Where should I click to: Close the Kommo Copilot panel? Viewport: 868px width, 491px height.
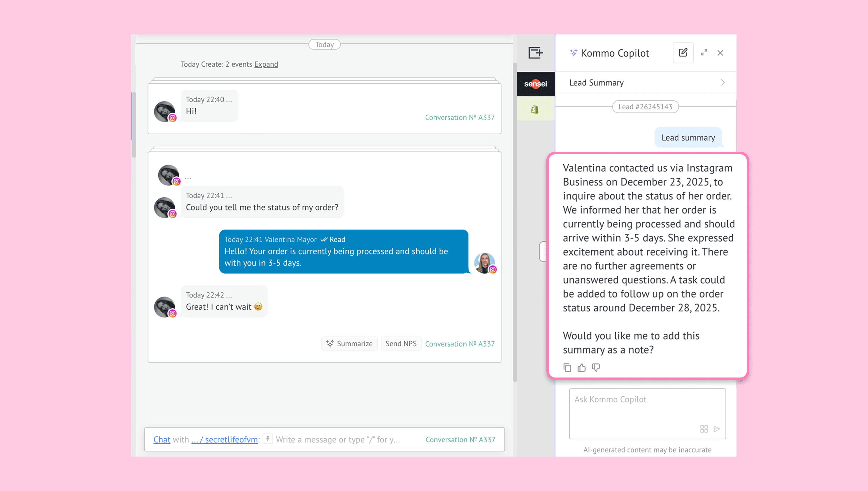click(x=720, y=53)
